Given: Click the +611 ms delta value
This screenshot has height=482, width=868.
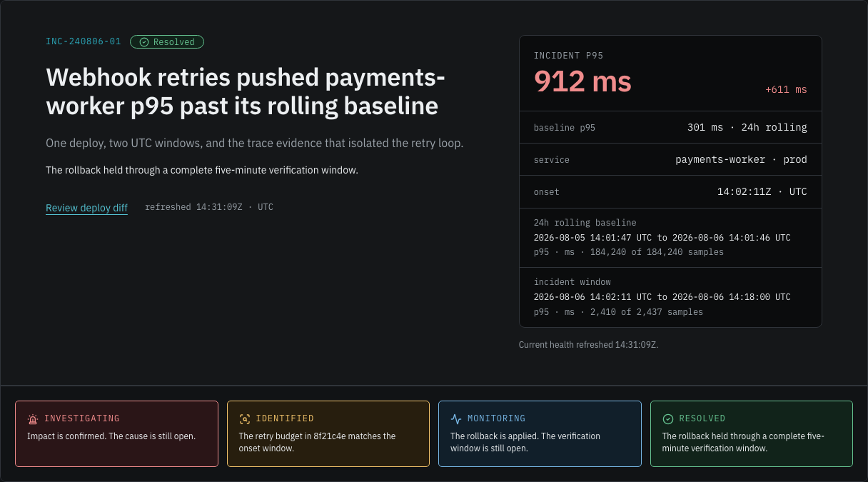Looking at the screenshot, I should (786, 89).
